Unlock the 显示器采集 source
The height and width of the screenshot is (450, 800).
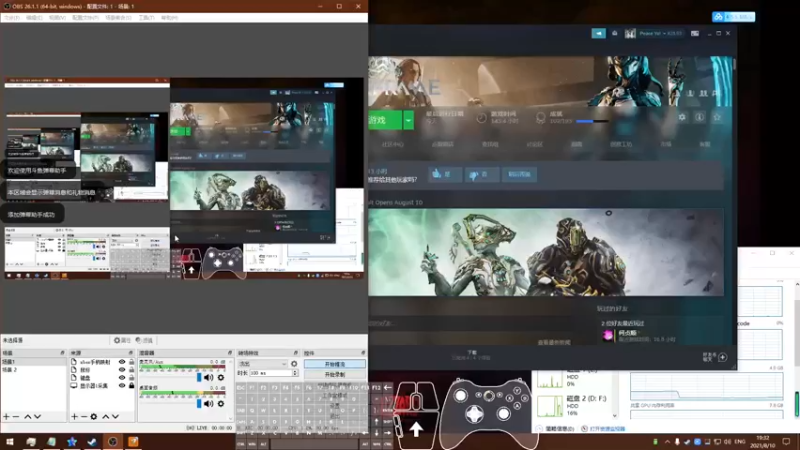132,386
